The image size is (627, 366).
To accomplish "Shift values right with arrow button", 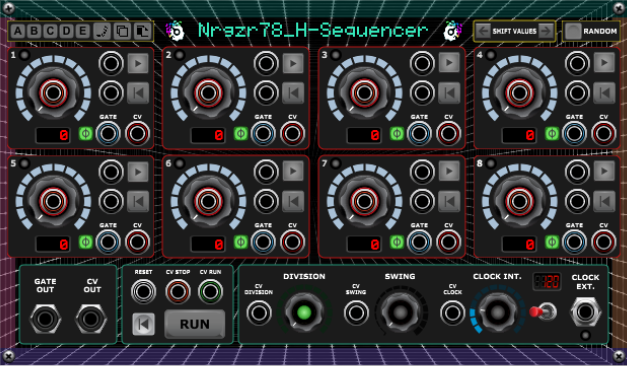I will 546,31.
